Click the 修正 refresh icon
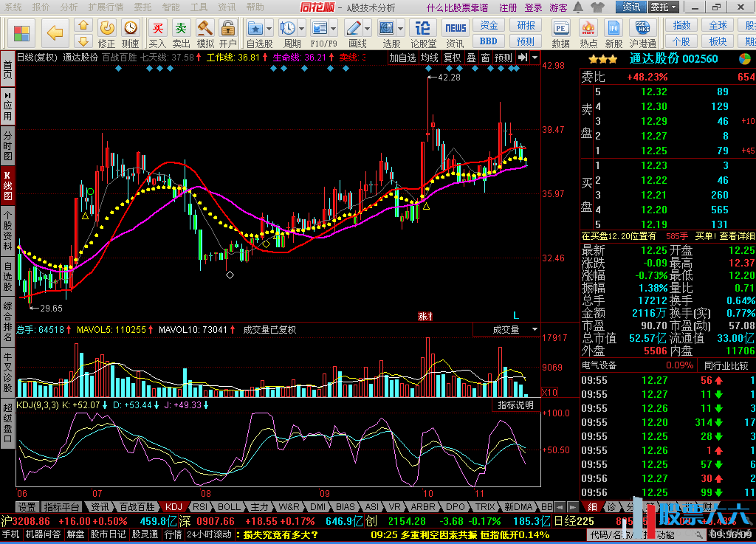 click(106, 28)
